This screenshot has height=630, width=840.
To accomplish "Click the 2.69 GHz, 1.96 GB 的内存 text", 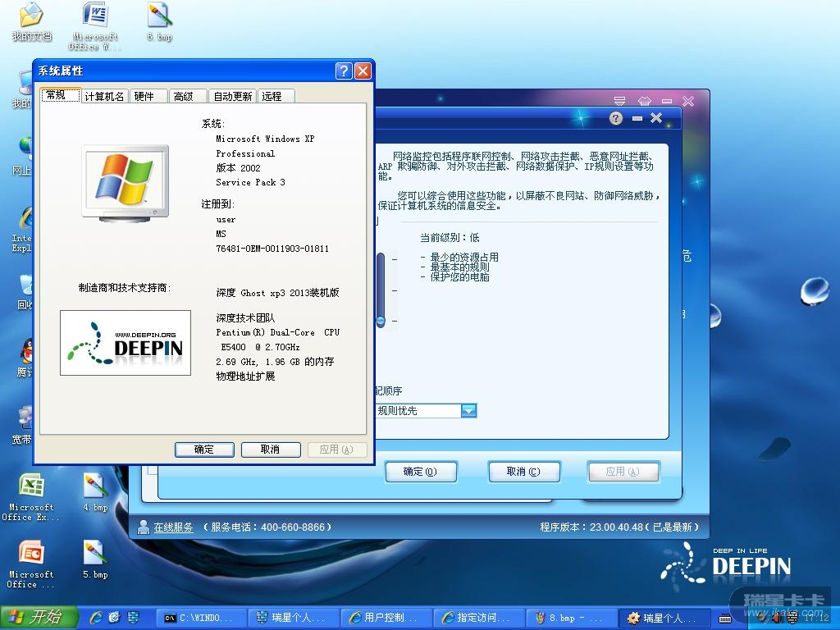I will click(275, 362).
